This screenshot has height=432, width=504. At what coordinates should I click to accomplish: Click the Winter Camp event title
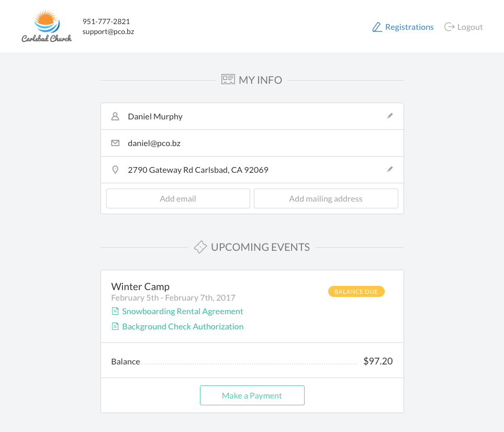pos(140,286)
